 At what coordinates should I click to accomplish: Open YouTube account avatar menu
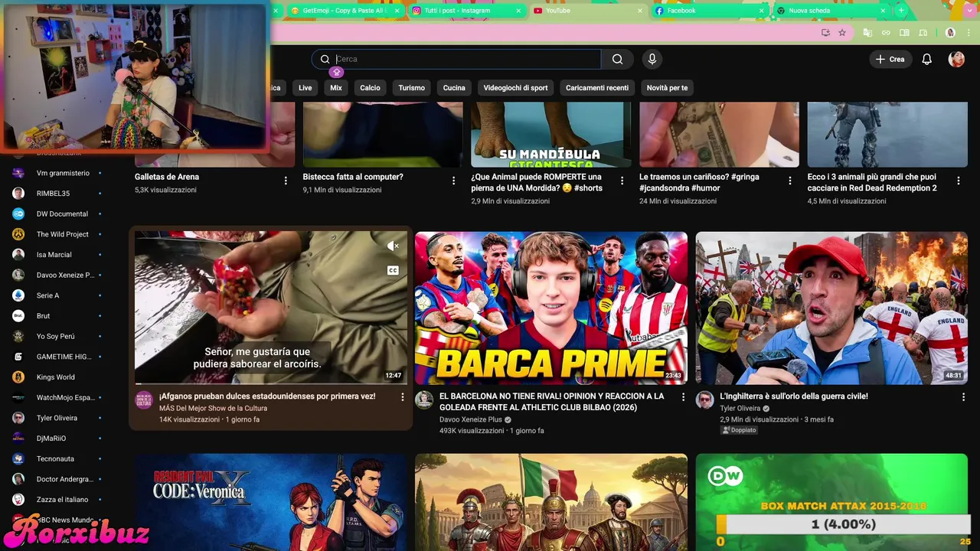(956, 59)
